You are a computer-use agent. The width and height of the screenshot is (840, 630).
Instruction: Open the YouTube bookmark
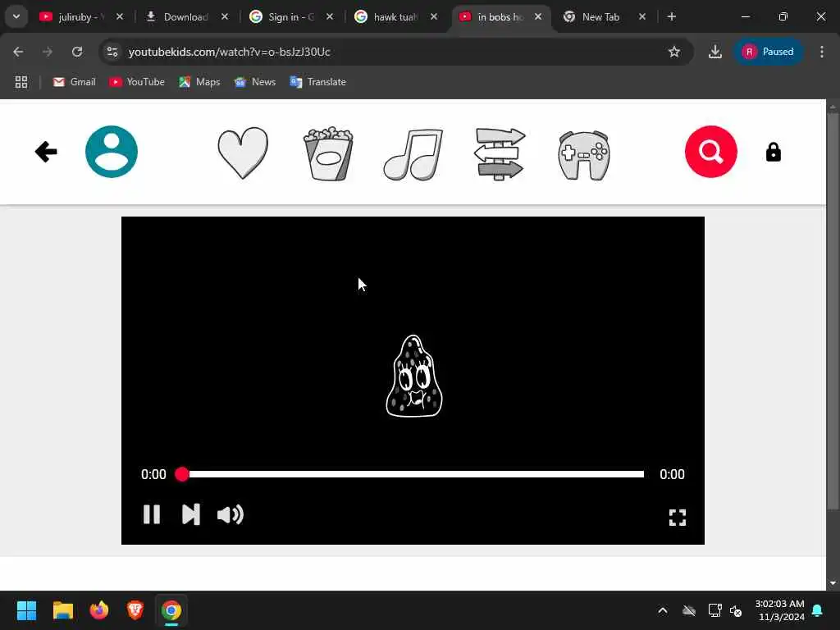[137, 82]
